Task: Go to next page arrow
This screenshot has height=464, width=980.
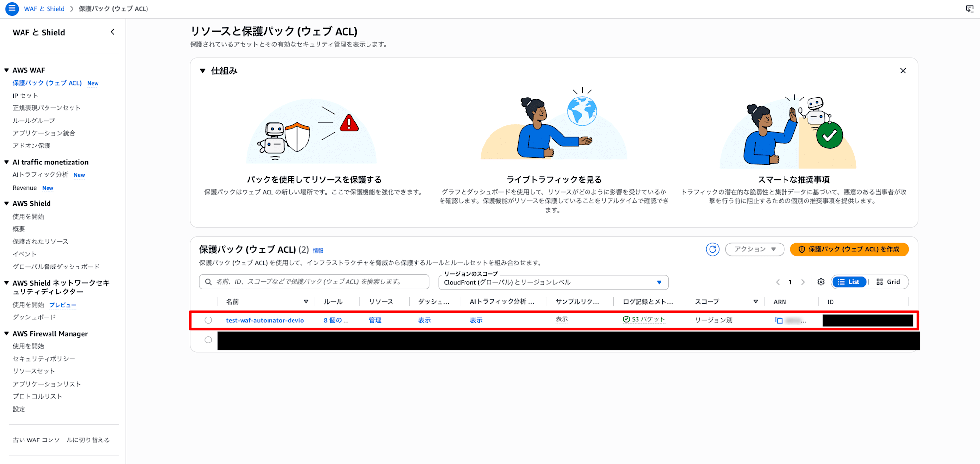Action: click(803, 282)
